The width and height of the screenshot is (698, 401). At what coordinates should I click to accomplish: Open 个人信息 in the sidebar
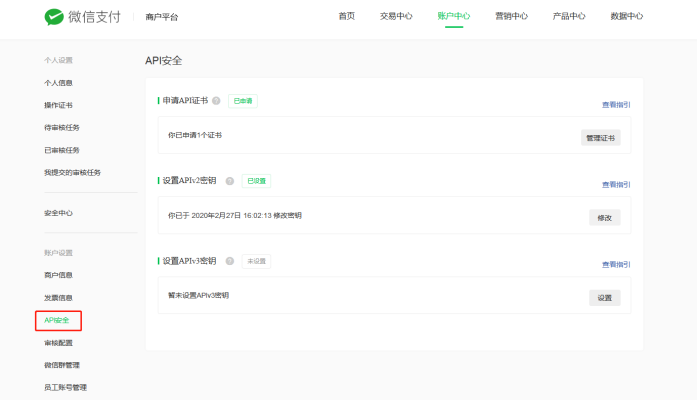tap(58, 83)
